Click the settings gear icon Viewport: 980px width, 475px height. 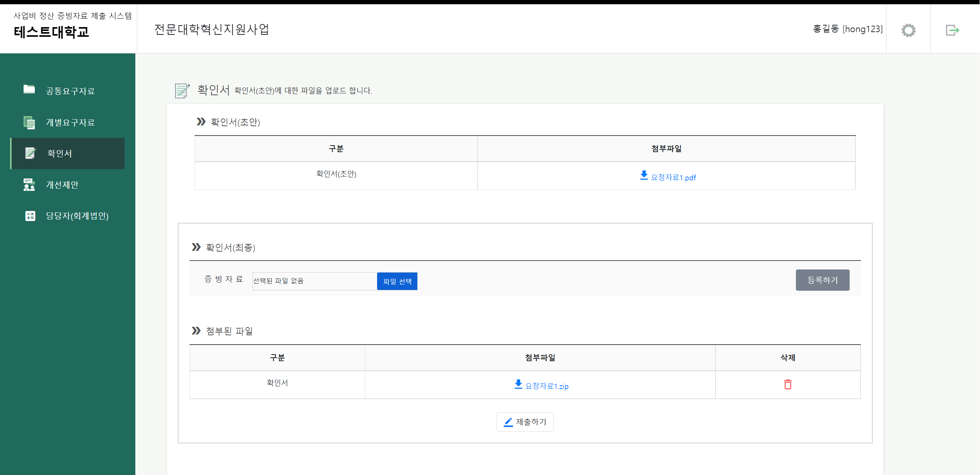[x=908, y=30]
